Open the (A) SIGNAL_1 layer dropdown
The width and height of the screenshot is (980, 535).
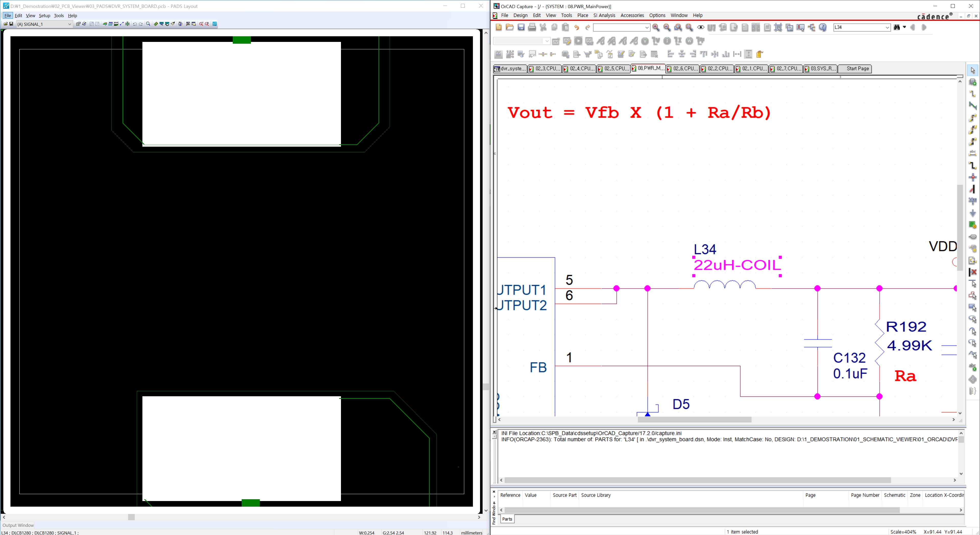70,24
